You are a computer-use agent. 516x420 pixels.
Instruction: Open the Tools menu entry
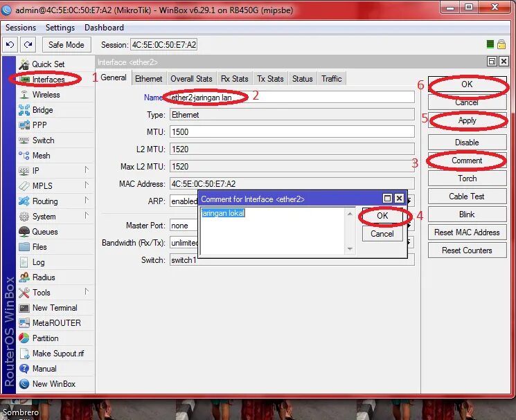(55, 293)
